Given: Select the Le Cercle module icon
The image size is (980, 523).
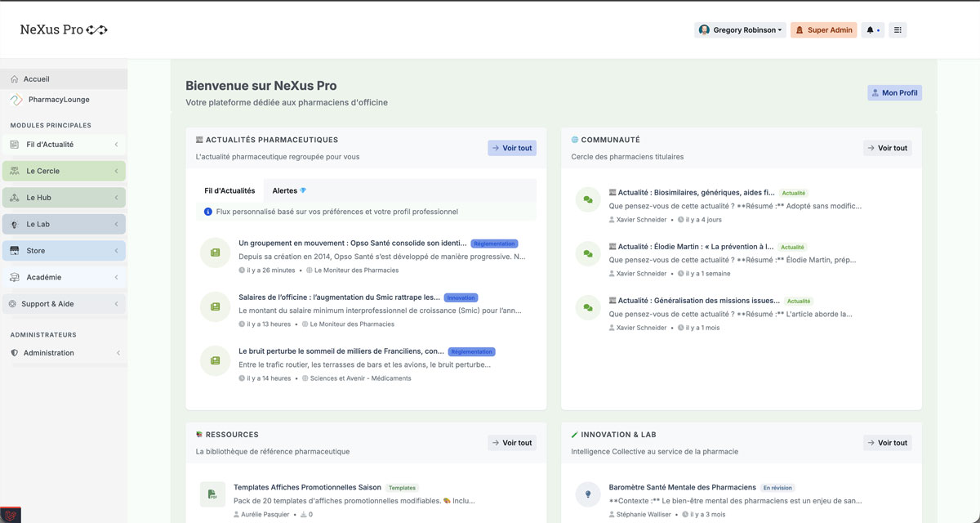Looking at the screenshot, I should click(16, 171).
